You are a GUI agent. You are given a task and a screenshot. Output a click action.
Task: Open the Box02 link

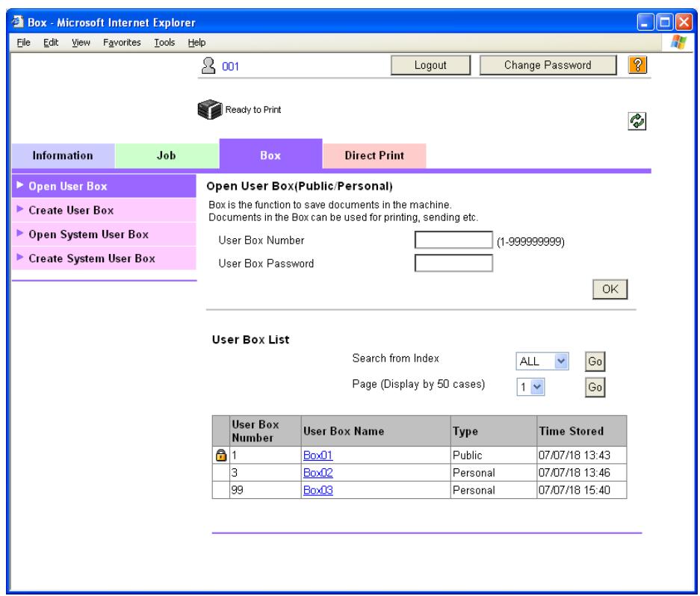(318, 473)
